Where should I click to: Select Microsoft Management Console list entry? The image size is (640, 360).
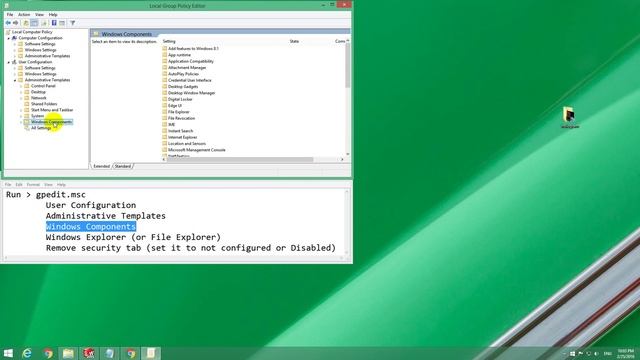click(x=197, y=150)
